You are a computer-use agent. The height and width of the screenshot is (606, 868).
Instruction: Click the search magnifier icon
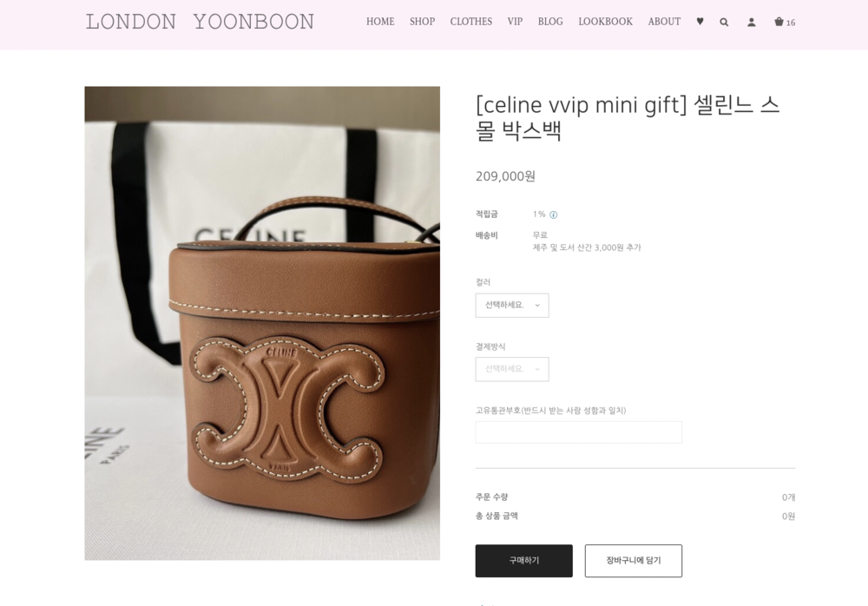[724, 23]
